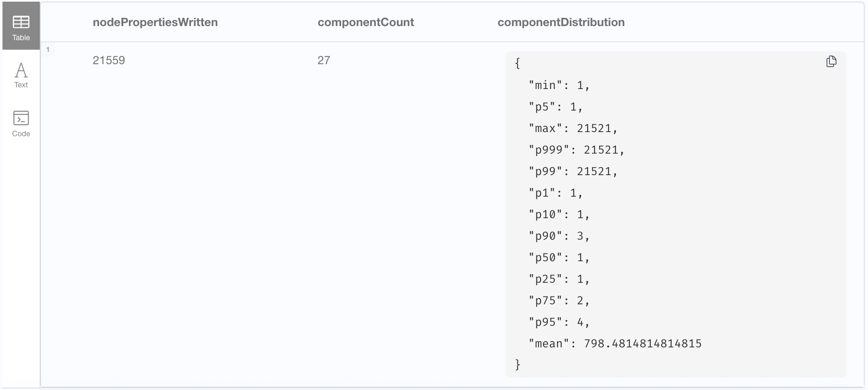This screenshot has width=868, height=390.
Task: Switch to the Text result view
Action: 21,75
